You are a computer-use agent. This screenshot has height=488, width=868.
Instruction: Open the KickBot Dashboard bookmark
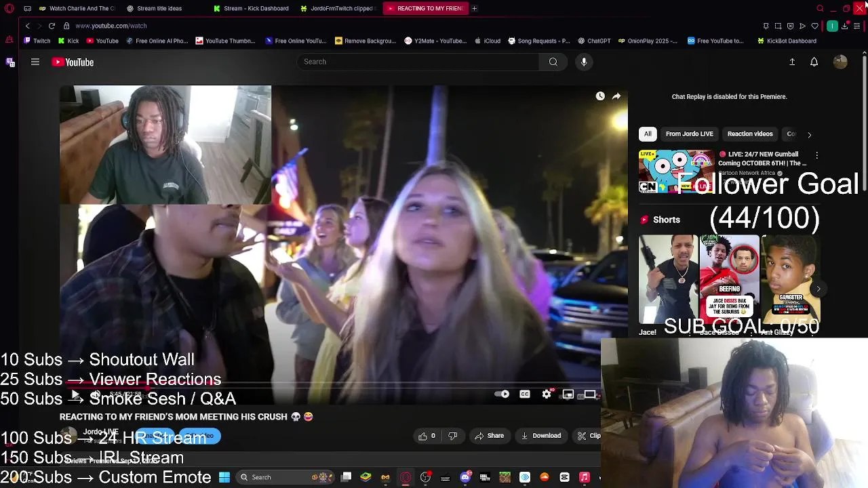(x=787, y=41)
